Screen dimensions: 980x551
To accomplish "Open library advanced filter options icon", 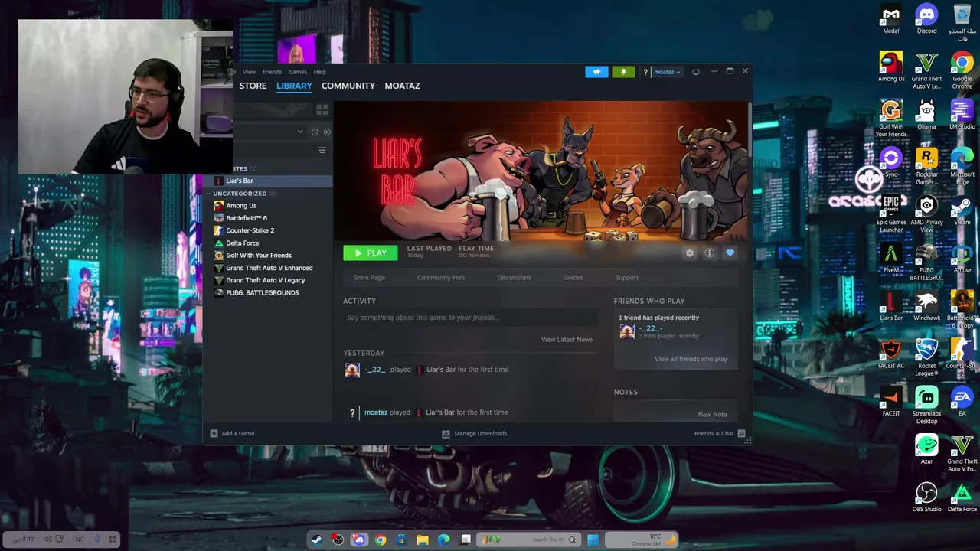I will 322,150.
